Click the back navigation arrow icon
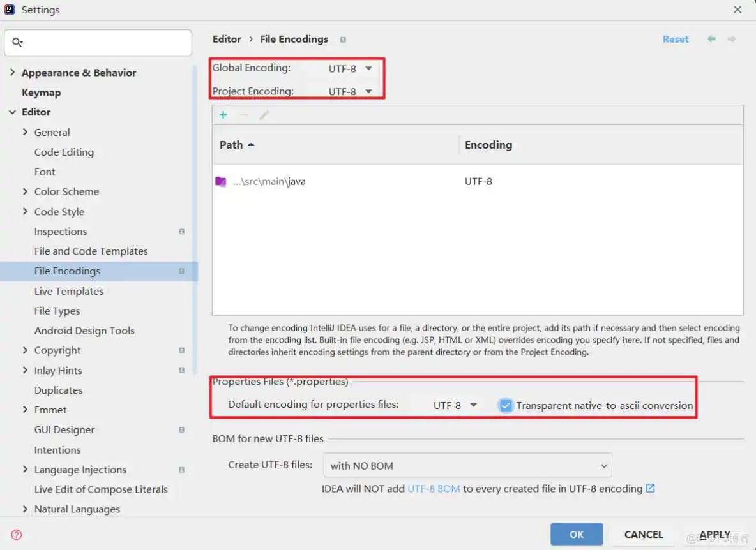 coord(711,39)
